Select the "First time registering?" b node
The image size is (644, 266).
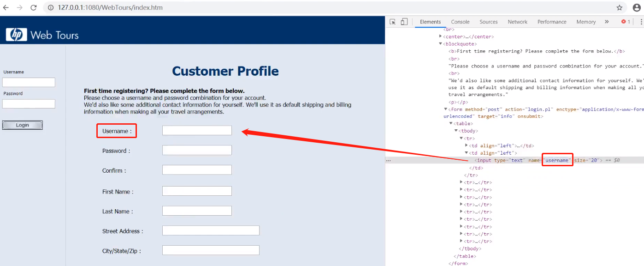click(537, 51)
